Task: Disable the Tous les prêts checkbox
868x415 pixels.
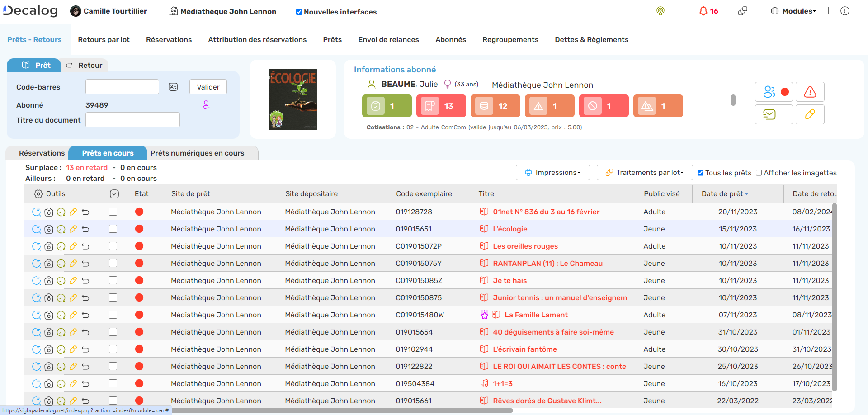Action: click(701, 173)
